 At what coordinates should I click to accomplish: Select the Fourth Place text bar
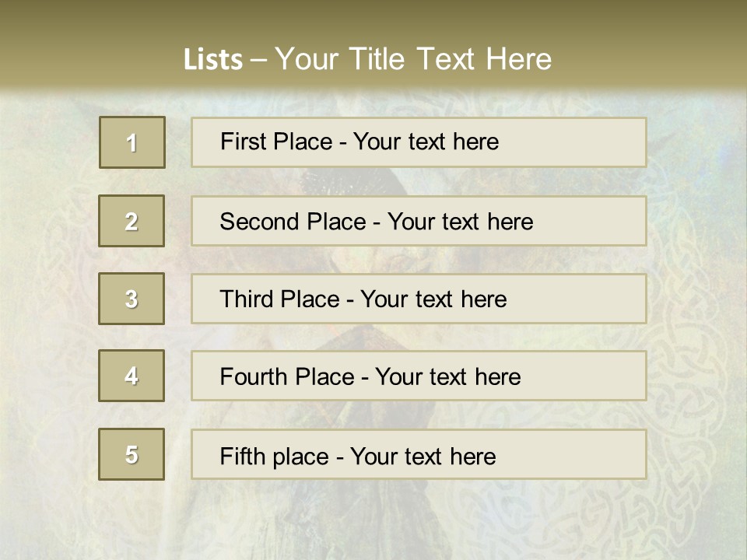point(419,376)
